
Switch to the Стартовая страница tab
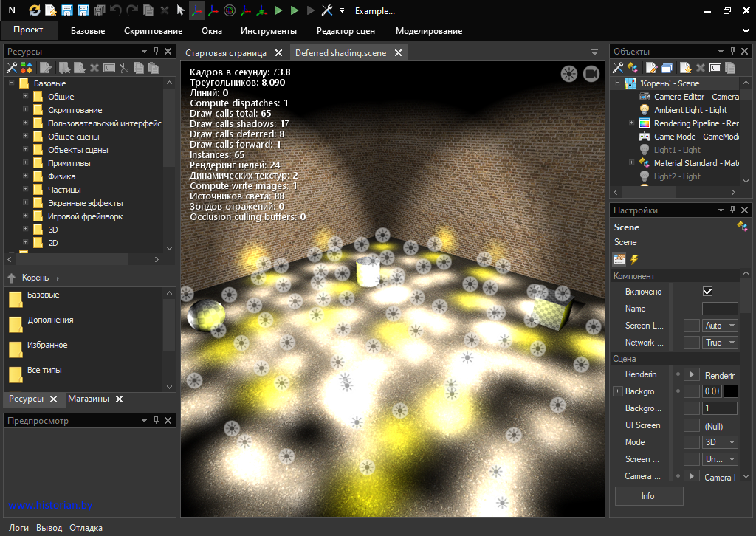pos(226,53)
